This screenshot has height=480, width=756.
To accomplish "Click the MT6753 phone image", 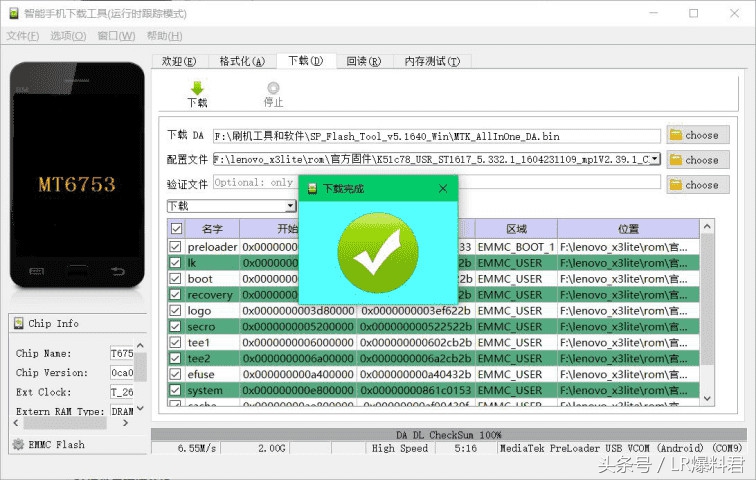I will pos(77,175).
